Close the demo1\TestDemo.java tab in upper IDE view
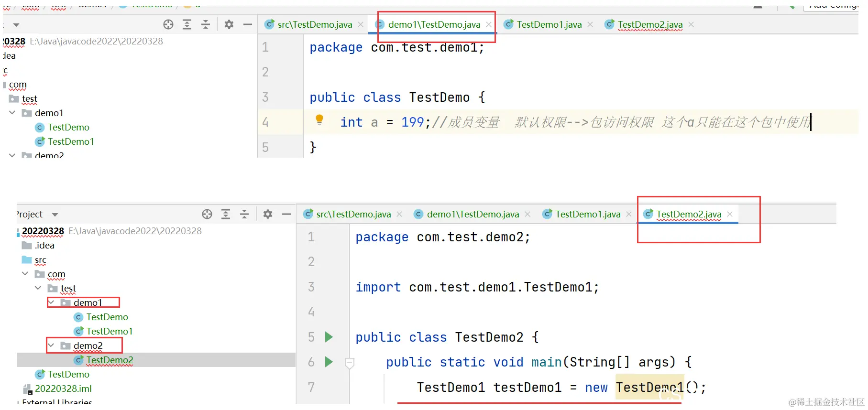868x410 pixels. 488,24
